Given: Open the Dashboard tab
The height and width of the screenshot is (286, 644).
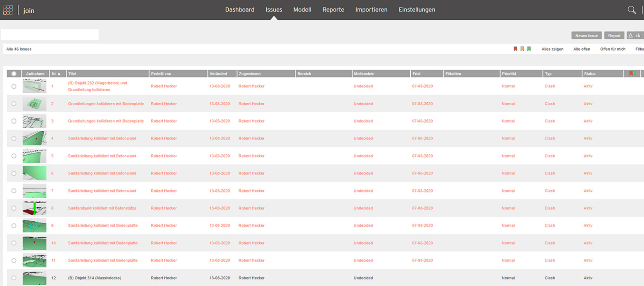Looking at the screenshot, I should click(239, 10).
